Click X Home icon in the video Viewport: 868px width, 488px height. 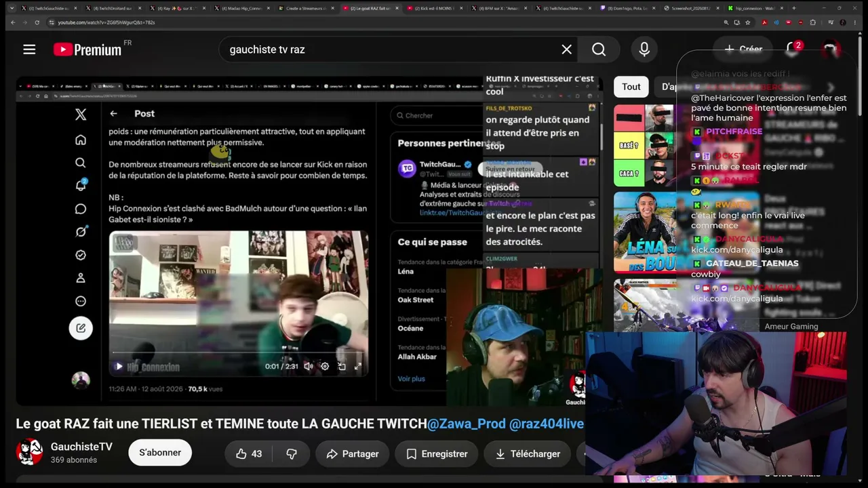click(81, 140)
